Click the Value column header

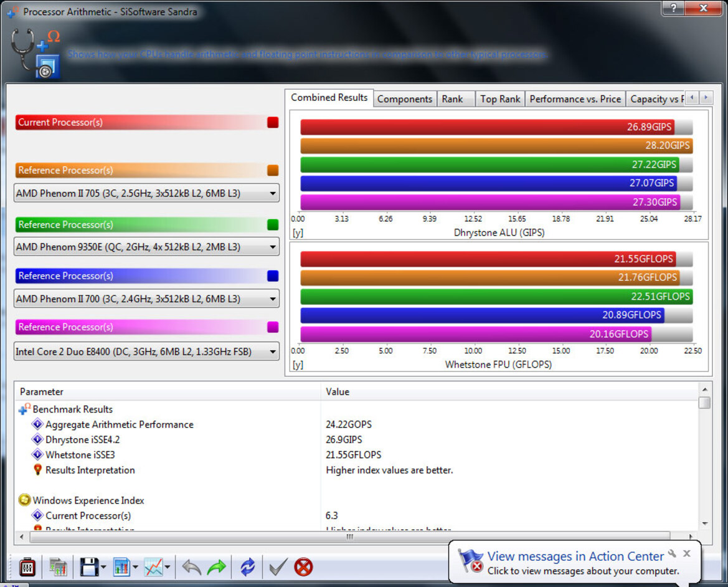click(509, 391)
